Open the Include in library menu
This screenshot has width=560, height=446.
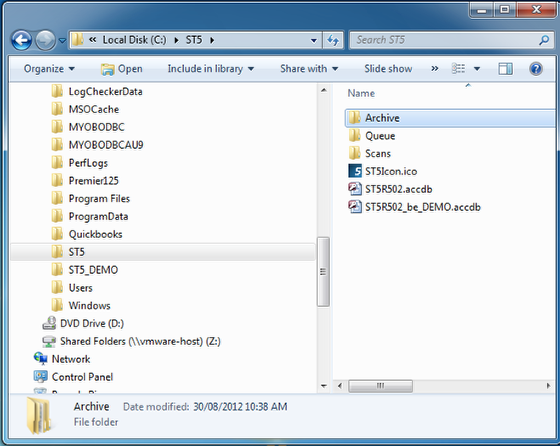[211, 69]
